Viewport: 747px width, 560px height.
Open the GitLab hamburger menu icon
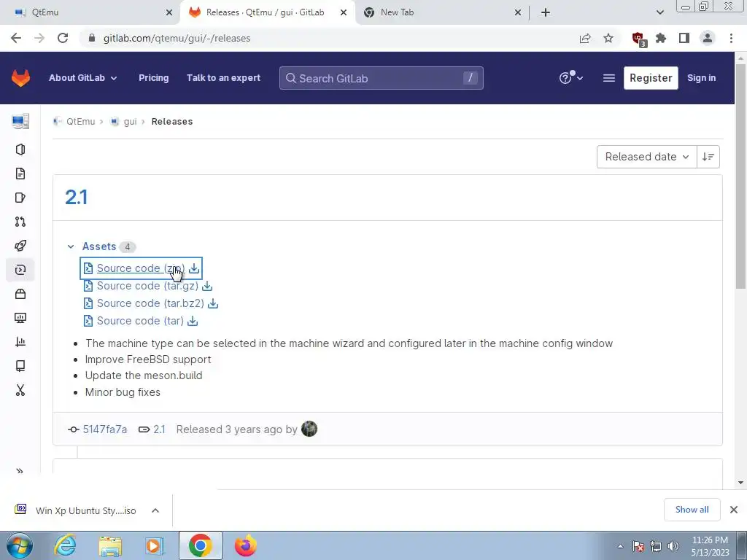[x=609, y=78]
